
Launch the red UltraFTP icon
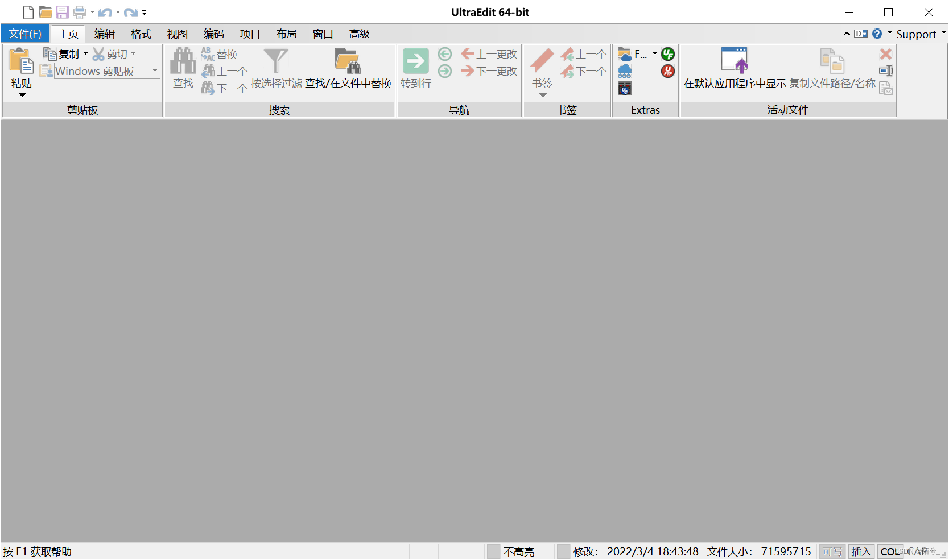[668, 71]
